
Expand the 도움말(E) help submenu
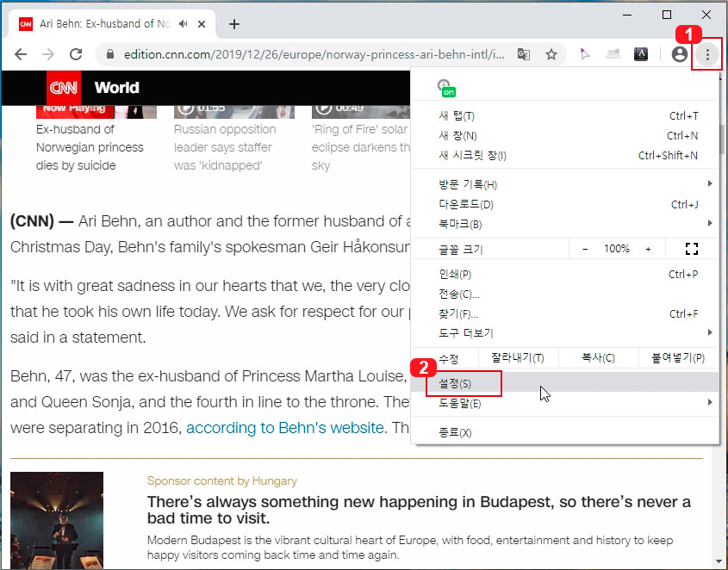(x=565, y=403)
